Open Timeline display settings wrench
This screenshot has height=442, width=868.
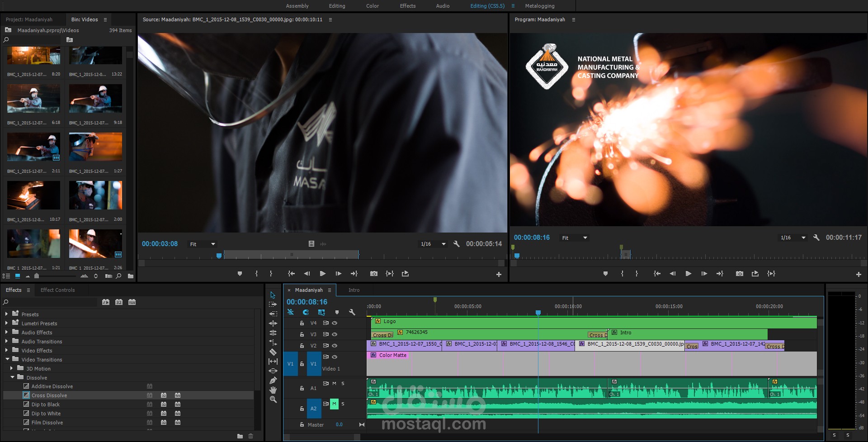[352, 312]
